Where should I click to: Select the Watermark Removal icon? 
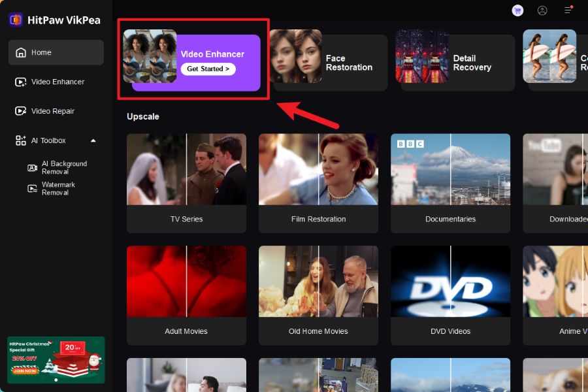(32, 189)
